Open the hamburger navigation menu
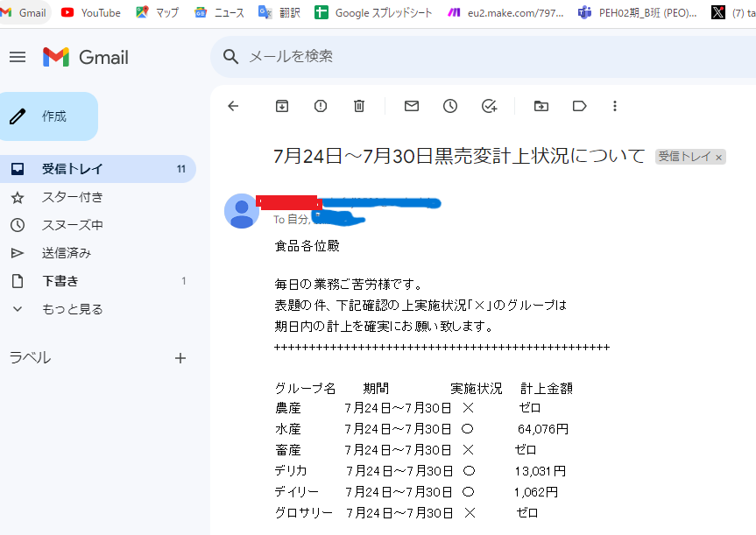The width and height of the screenshot is (756, 535). coord(17,56)
